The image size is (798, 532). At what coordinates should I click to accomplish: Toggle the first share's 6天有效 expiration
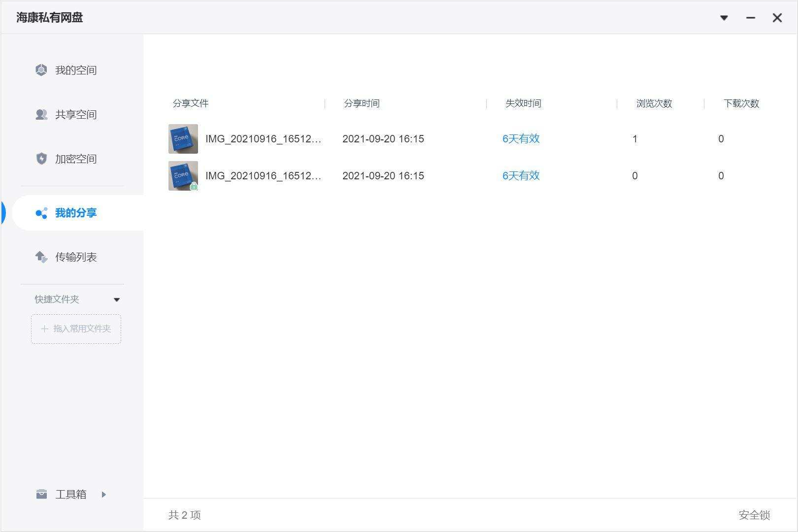point(520,138)
